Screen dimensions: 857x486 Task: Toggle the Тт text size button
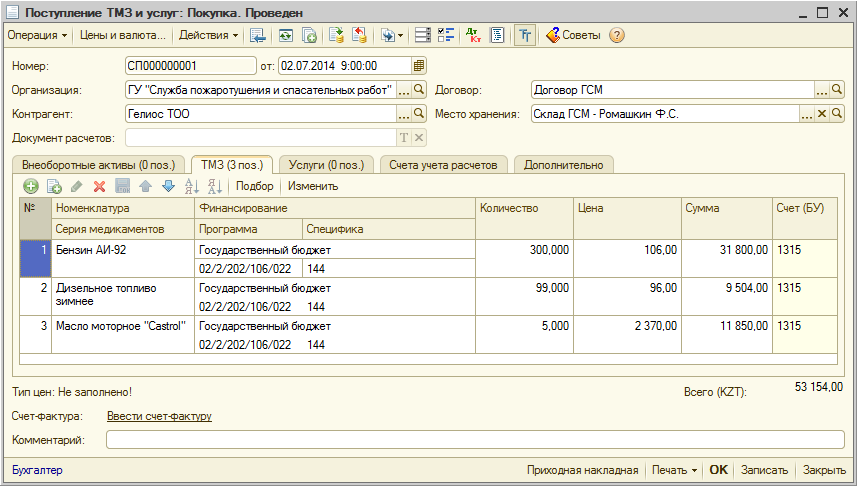(524, 35)
